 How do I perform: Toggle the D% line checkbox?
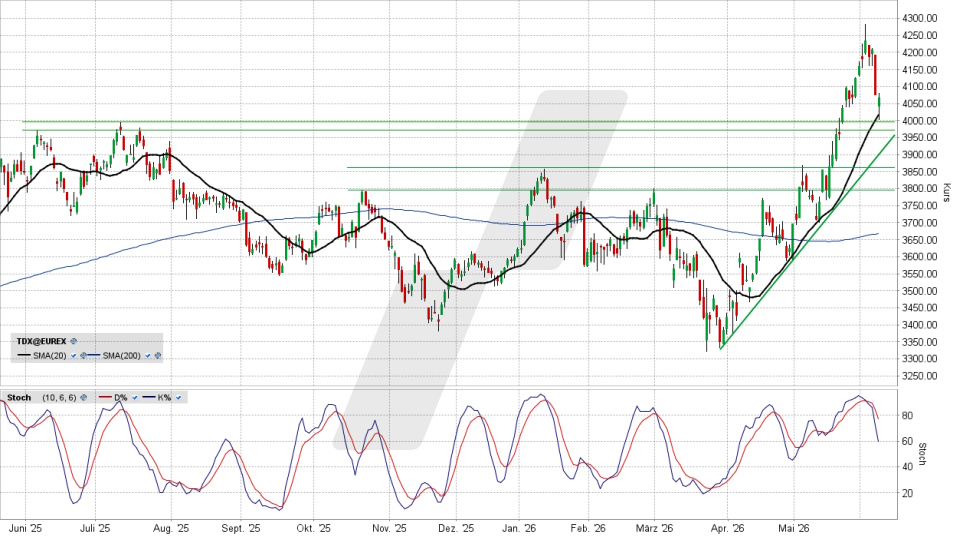click(x=135, y=397)
